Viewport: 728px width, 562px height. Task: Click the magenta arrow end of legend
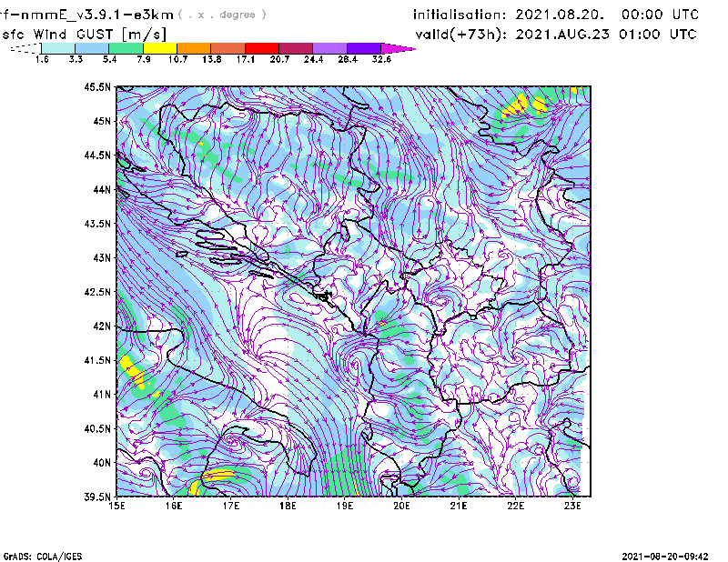click(398, 48)
